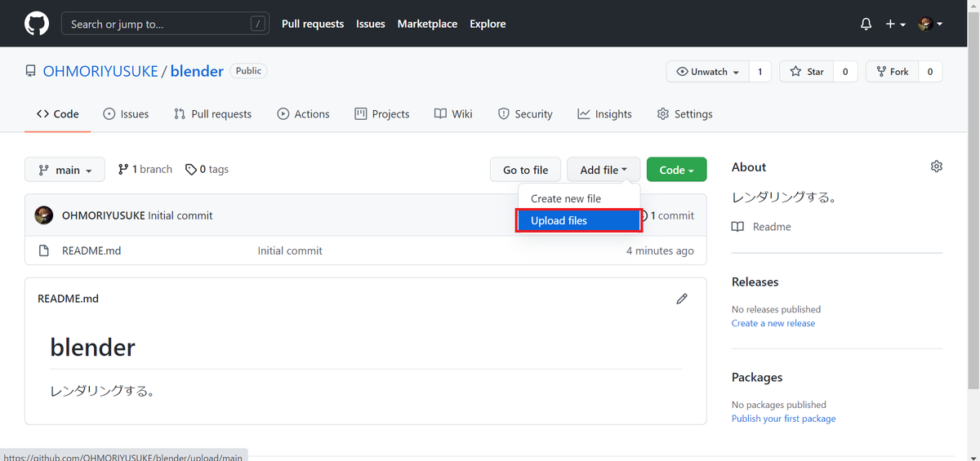980x461 pixels.
Task: Switch to the Wiki tab
Action: (x=453, y=114)
